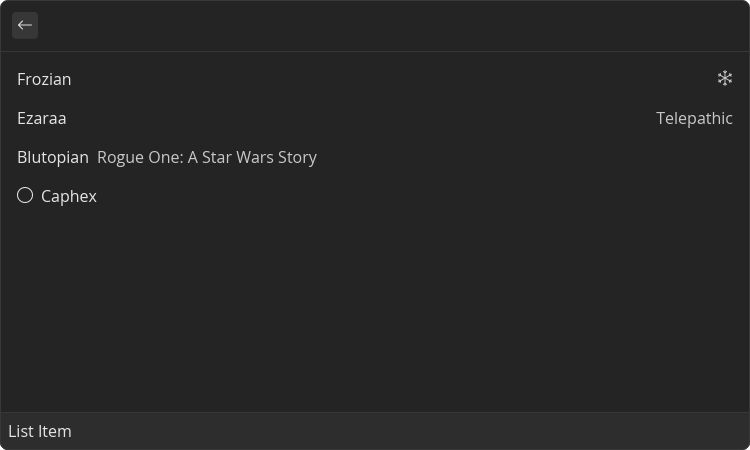Click the Rogue One: A Star Wars Story subtitle

click(x=207, y=157)
